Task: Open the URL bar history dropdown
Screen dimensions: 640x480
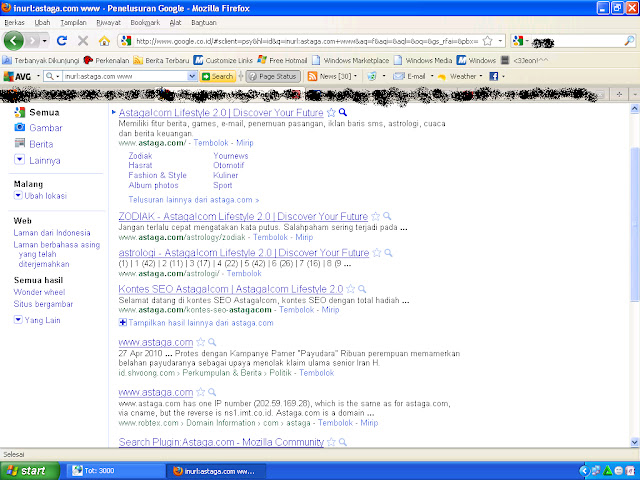Action: (500, 41)
